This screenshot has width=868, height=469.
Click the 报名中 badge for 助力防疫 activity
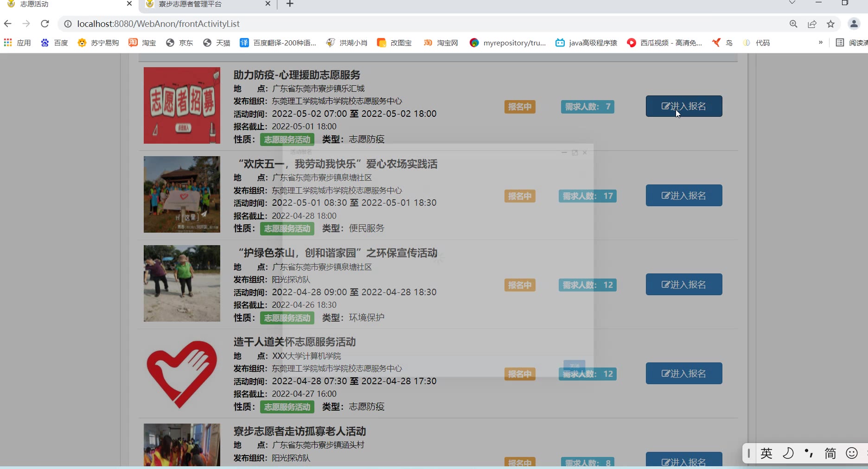520,107
